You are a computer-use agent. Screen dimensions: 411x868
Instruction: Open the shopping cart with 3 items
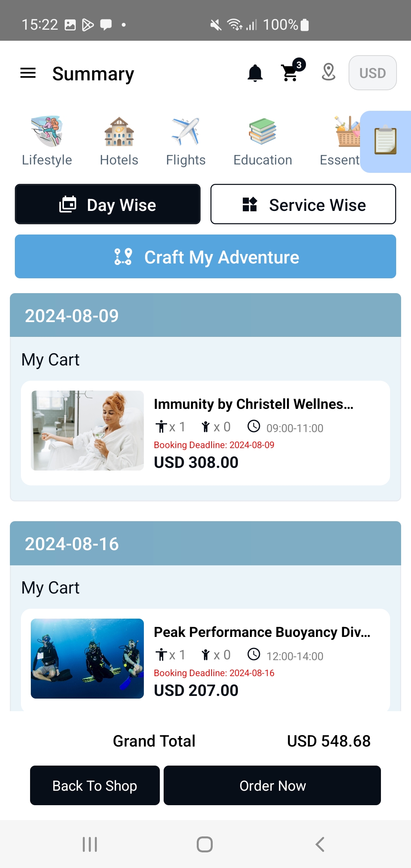point(291,72)
